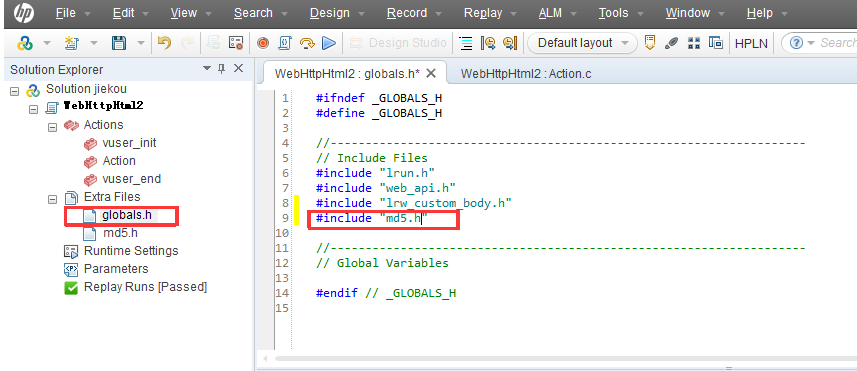Click code line #define _GLOBALS_H

379,113
